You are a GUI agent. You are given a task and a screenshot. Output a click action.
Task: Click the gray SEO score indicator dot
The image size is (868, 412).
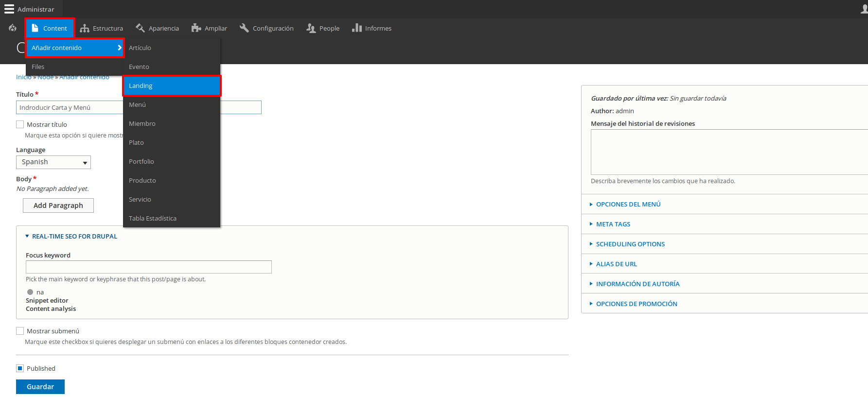tap(30, 292)
